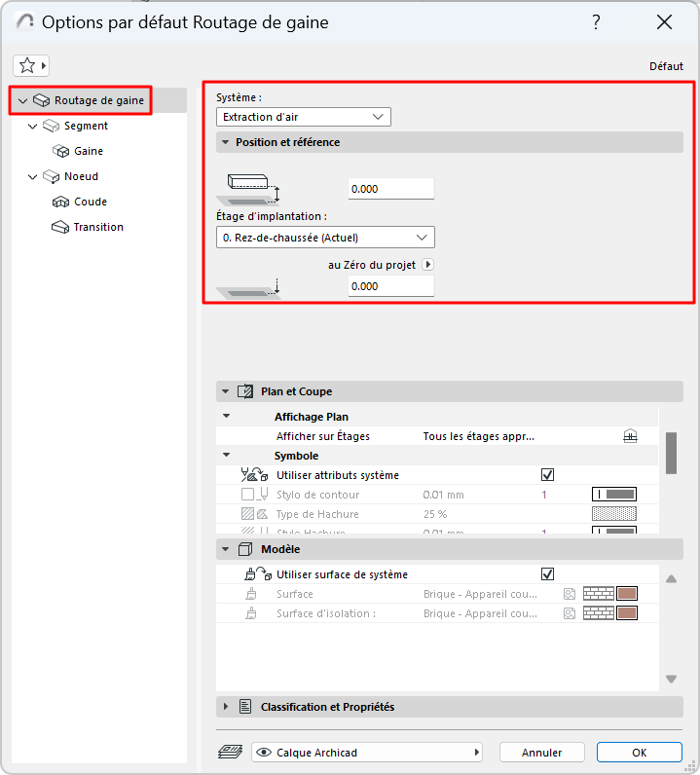Click the eye icon in Calque Archicad
The image size is (700, 775).
click(x=264, y=753)
